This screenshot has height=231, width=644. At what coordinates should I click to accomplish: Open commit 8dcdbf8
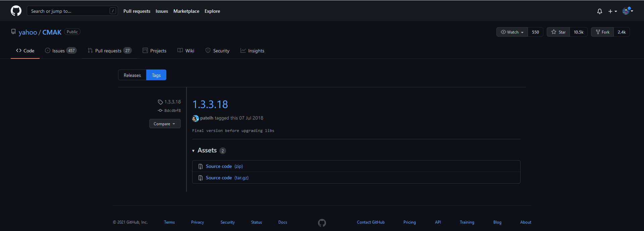(169, 110)
